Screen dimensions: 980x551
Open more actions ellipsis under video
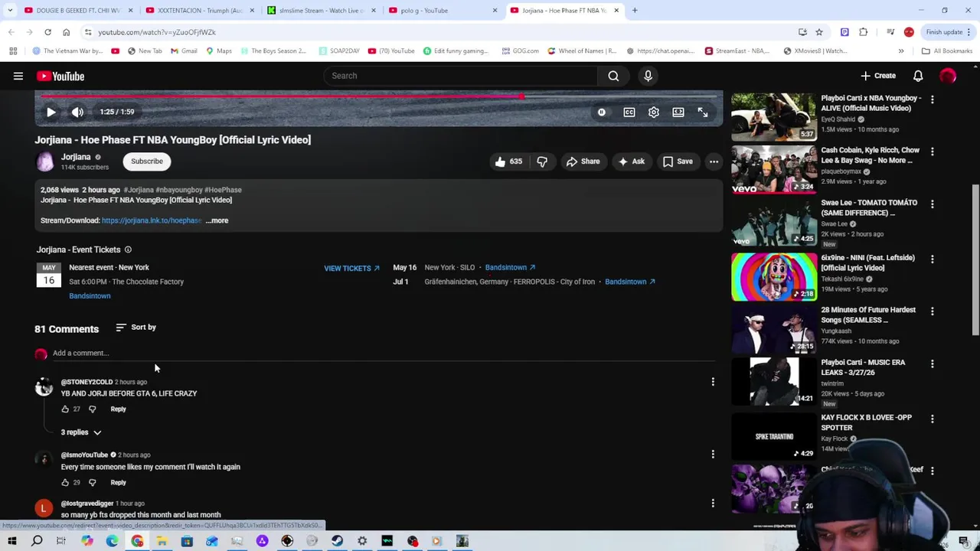click(714, 161)
